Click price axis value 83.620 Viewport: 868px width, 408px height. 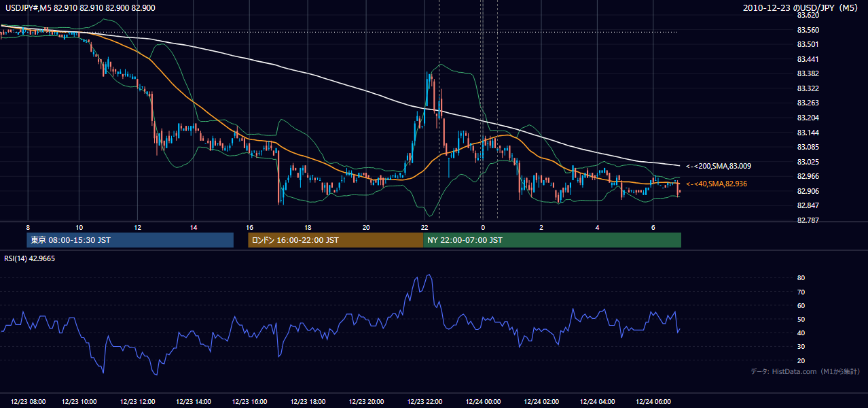click(807, 15)
